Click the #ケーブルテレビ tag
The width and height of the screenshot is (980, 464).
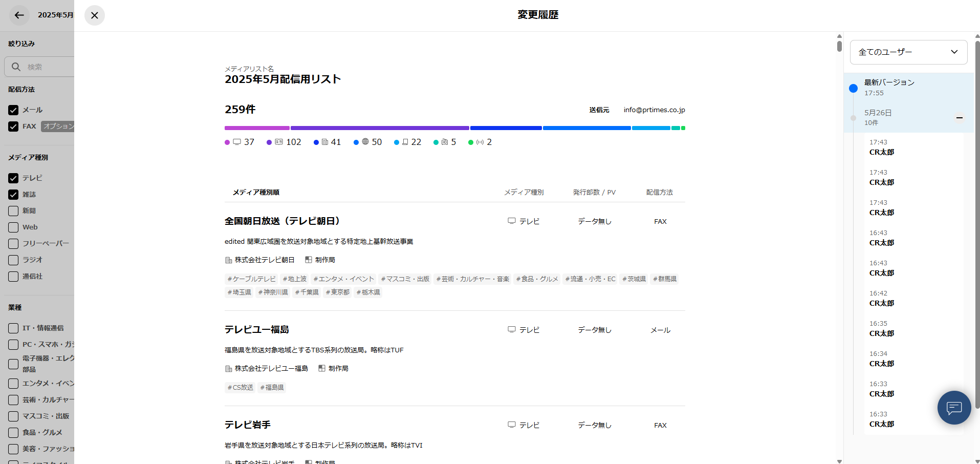coord(252,279)
